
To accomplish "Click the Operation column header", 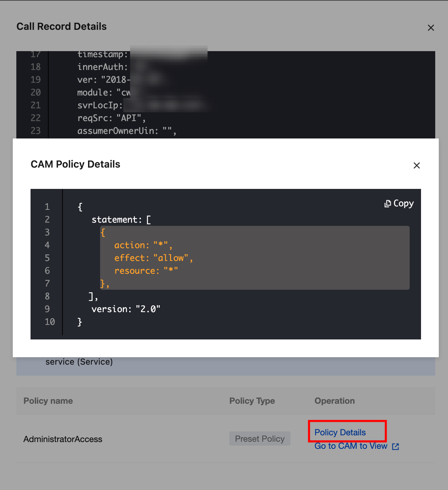I will click(334, 401).
